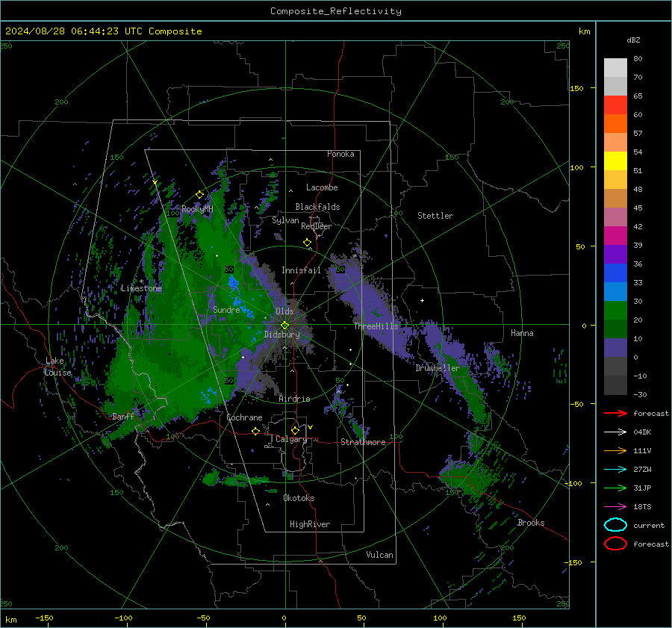
Task: Click the light gray 80 dBZ swatch
Action: 615,67
